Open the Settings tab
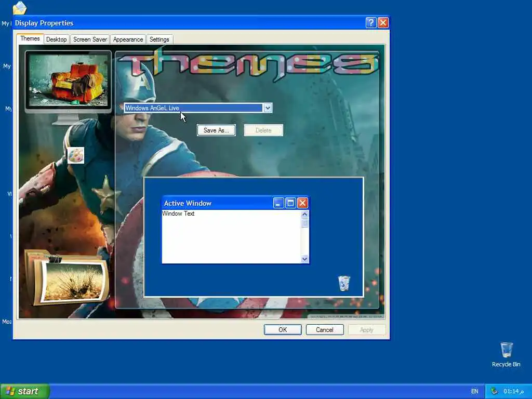This screenshot has height=399, width=532. coord(159,39)
